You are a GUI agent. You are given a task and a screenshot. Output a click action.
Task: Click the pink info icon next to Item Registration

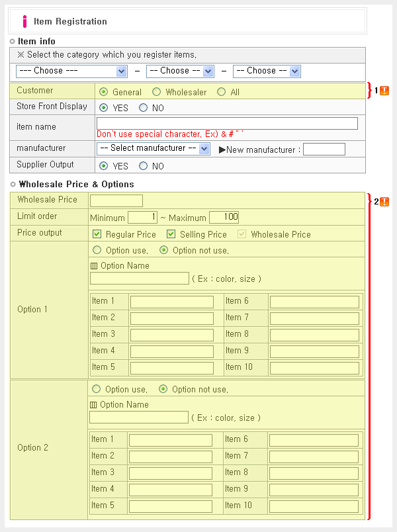tap(24, 22)
